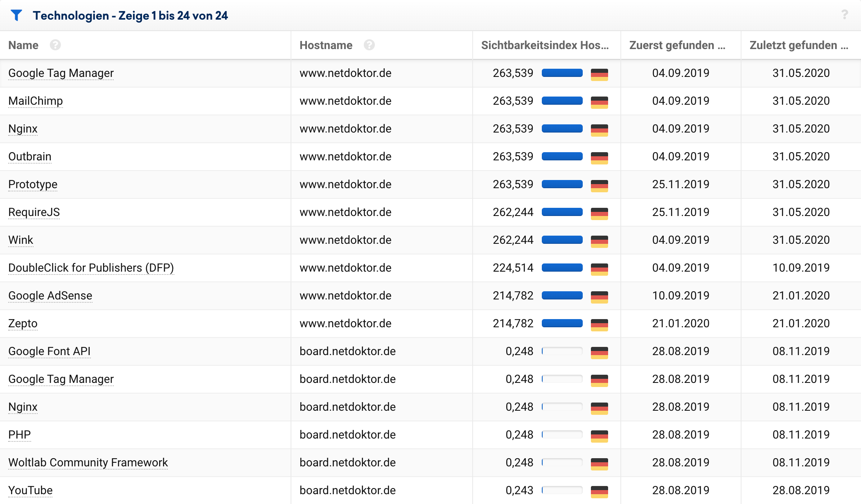This screenshot has width=861, height=504.
Task: Click visibility bar in Google AdSense row
Action: pos(562,295)
